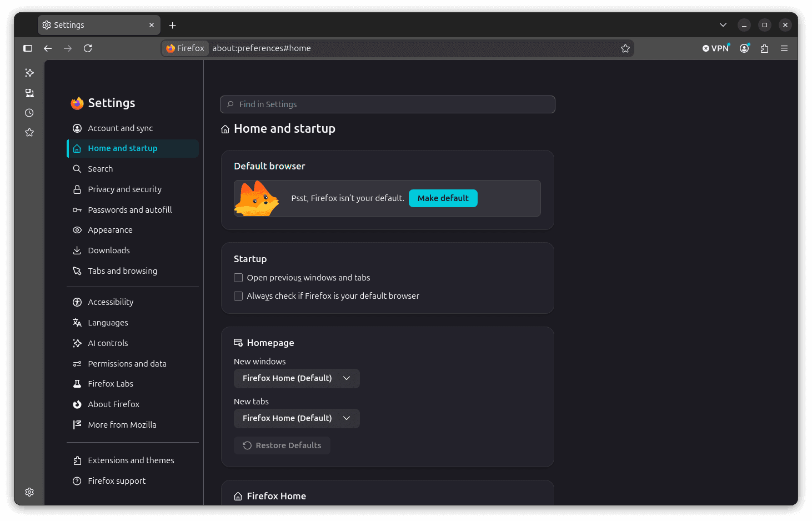
Task: Click the Homepage section heading
Action: point(270,343)
